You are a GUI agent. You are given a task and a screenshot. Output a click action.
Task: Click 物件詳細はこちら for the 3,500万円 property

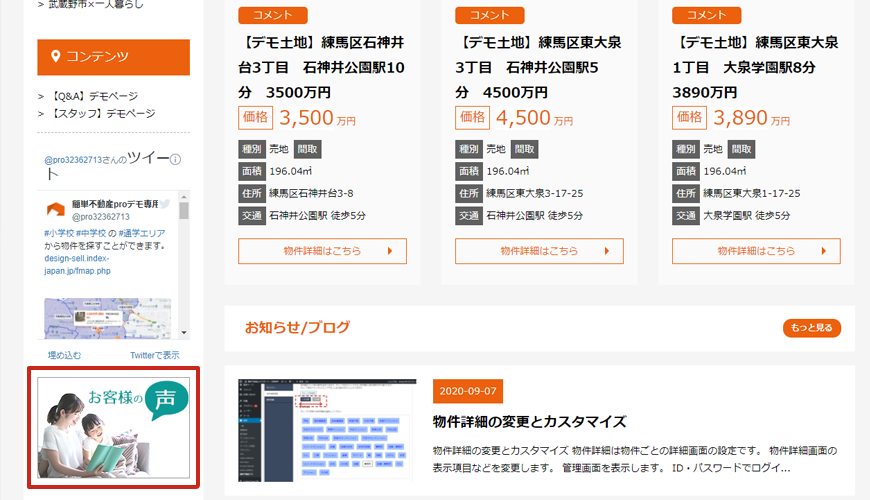click(x=322, y=251)
